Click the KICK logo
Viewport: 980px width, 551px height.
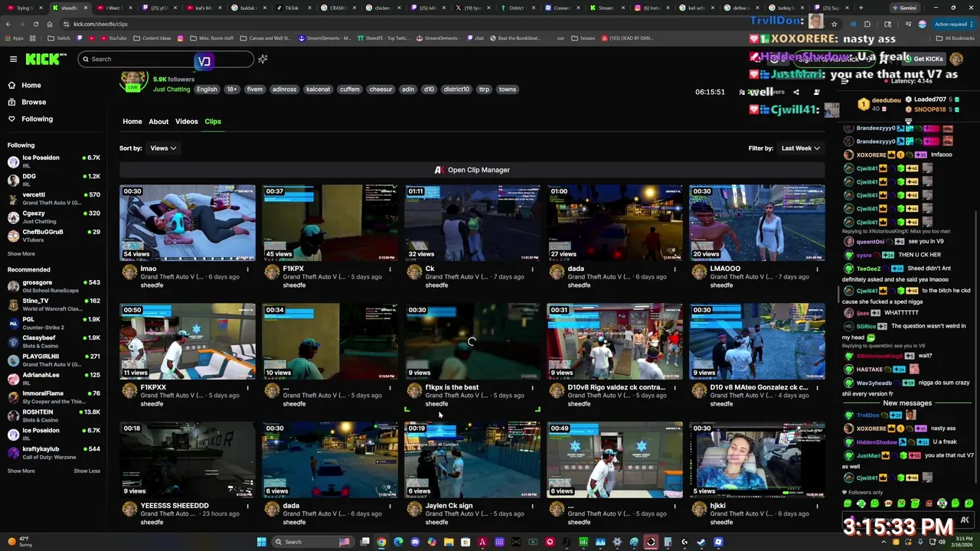pos(45,59)
